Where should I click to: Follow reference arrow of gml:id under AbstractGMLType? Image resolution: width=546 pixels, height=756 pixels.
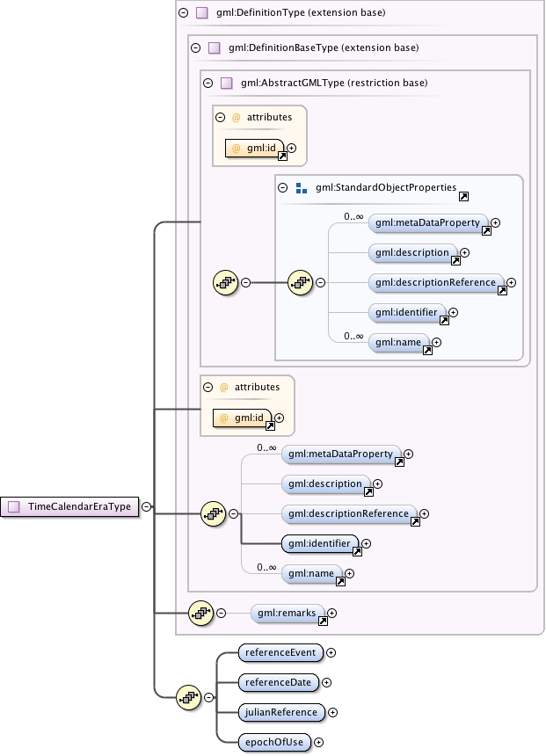pos(282,156)
